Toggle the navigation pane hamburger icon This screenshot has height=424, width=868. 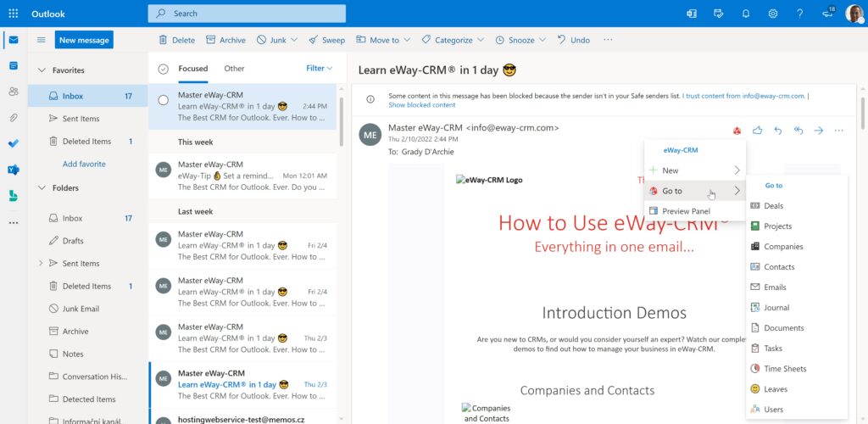point(41,40)
